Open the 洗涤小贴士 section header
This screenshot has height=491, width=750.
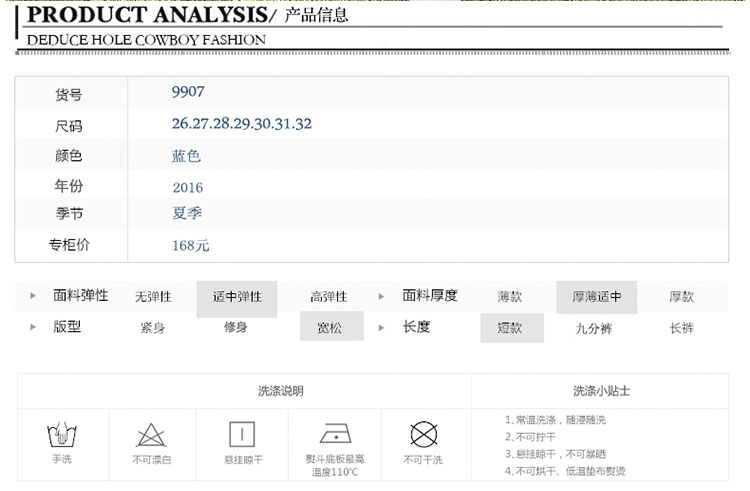click(x=600, y=391)
